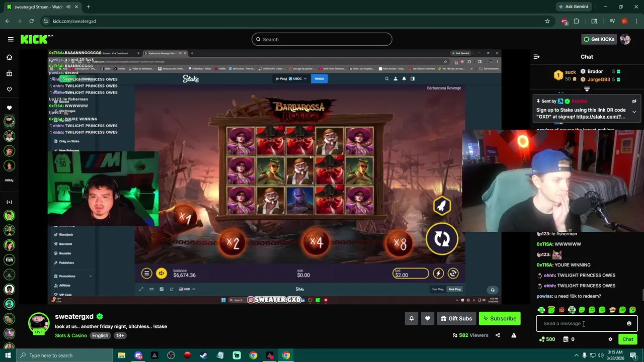Click the slot autoplay icon
This screenshot has width=644, height=362.
coord(453,273)
